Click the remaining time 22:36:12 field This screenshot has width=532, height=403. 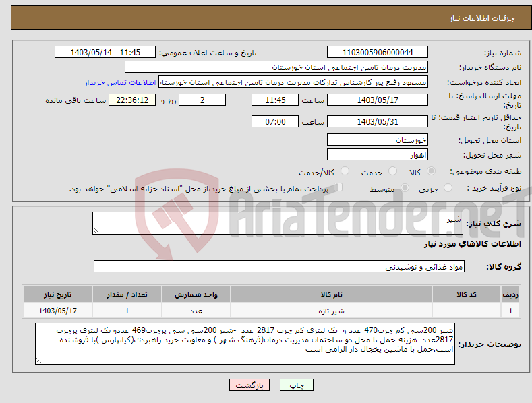click(x=132, y=100)
